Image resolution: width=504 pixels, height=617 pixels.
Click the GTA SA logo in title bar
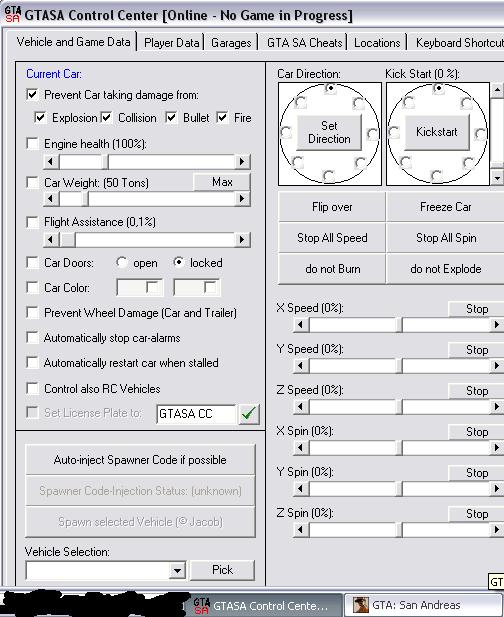coord(12,14)
